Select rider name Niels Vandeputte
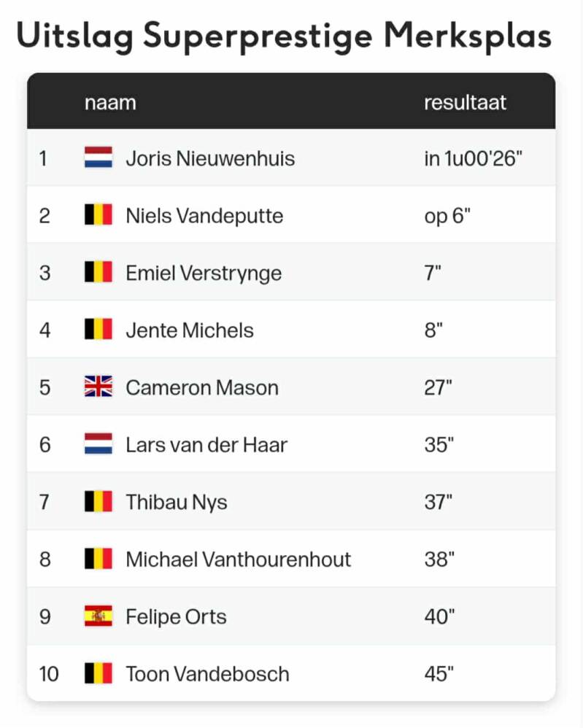The image size is (583, 728). (204, 215)
